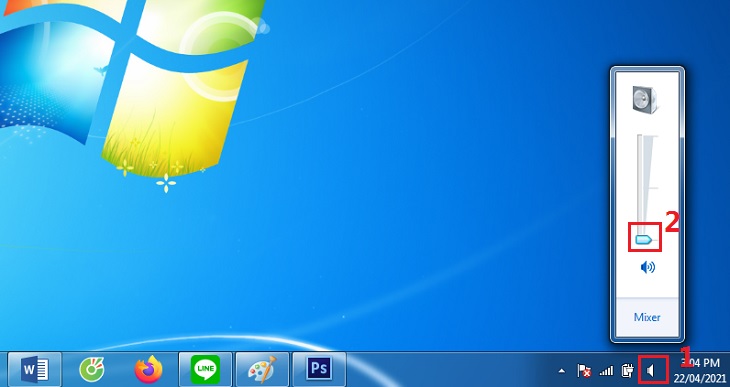Click the speaker volume tray icon
730x387 pixels.
651,371
